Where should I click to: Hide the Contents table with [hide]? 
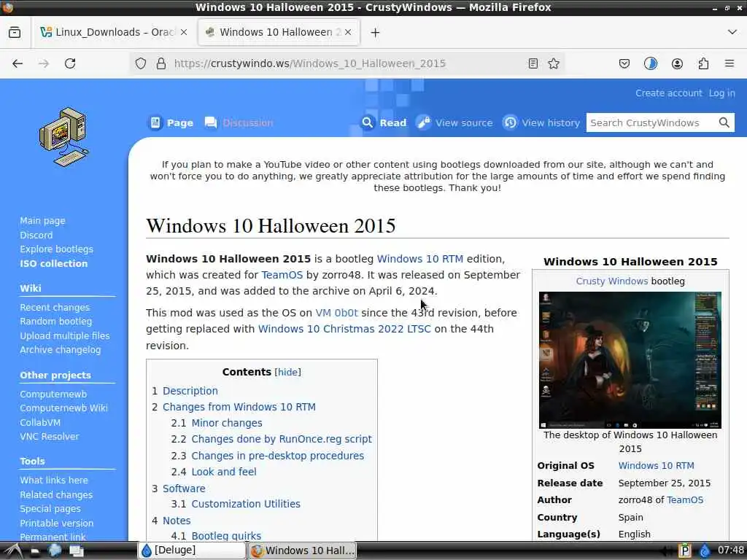tap(287, 373)
